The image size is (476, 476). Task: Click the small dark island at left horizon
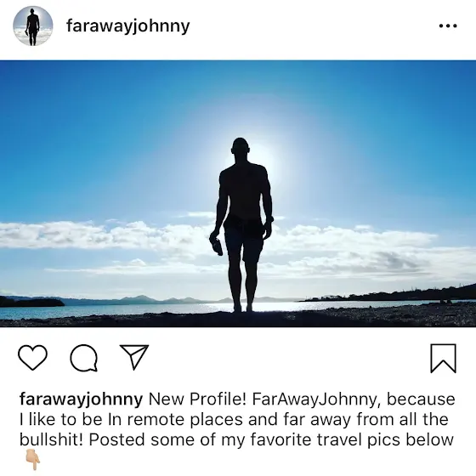(32, 302)
